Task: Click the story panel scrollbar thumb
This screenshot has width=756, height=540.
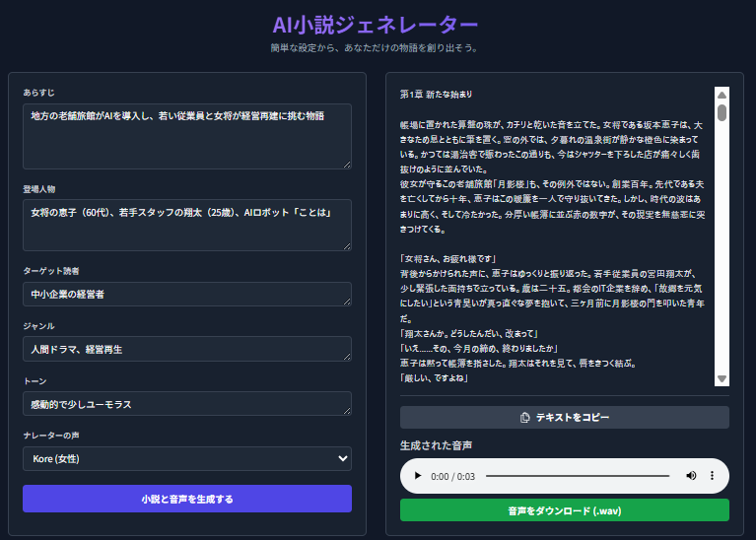Action: click(722, 111)
